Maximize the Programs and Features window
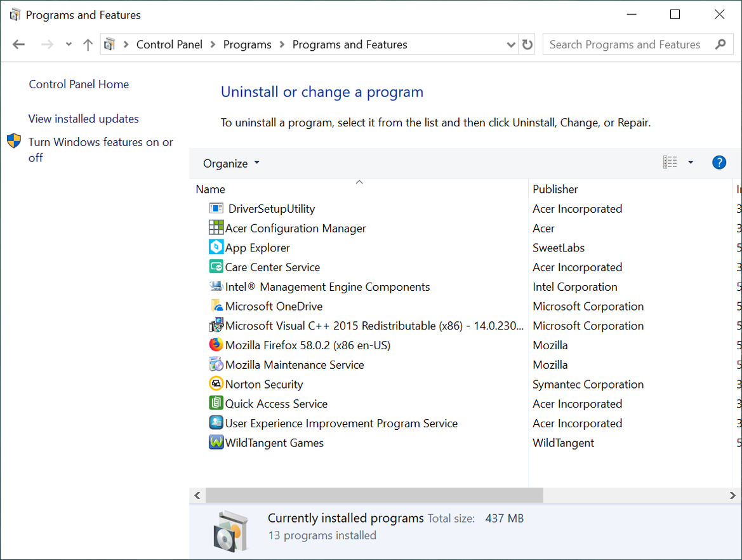The width and height of the screenshot is (742, 560). coord(675,14)
